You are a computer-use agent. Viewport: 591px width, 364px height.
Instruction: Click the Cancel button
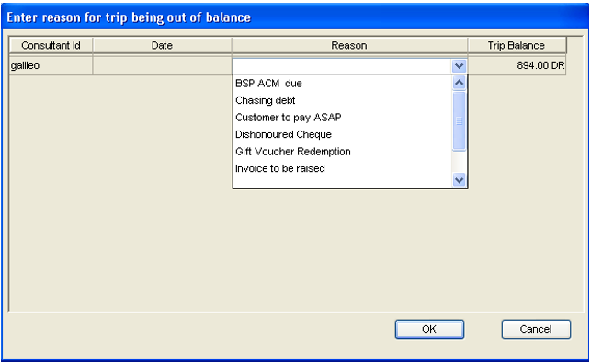tap(536, 329)
